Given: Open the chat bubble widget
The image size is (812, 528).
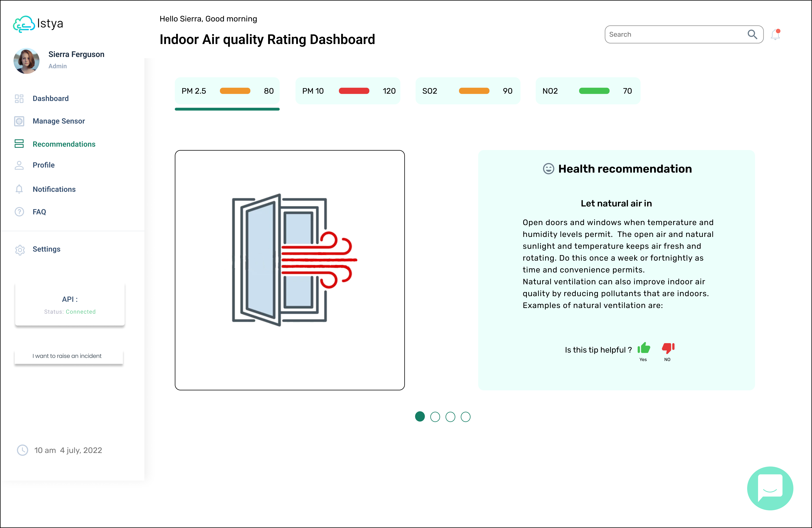Looking at the screenshot, I should tap(770, 488).
